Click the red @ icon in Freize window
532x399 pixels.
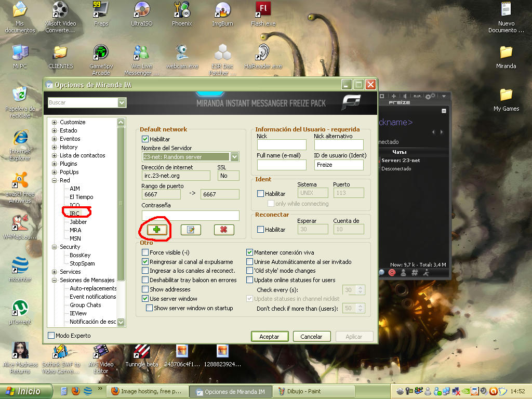pyautogui.click(x=392, y=272)
